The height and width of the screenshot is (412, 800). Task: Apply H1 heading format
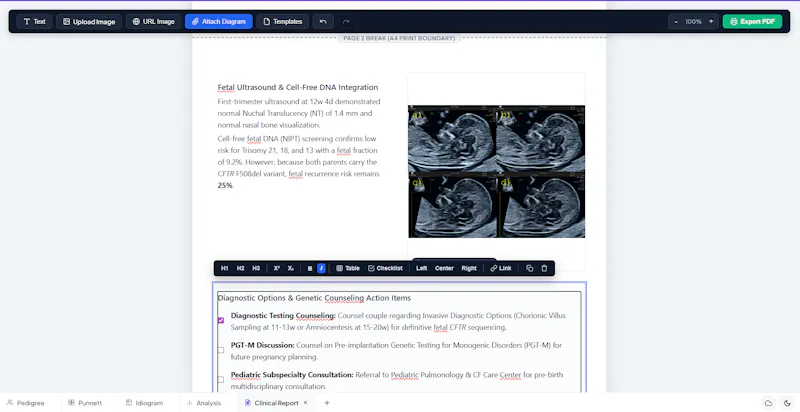coord(224,268)
